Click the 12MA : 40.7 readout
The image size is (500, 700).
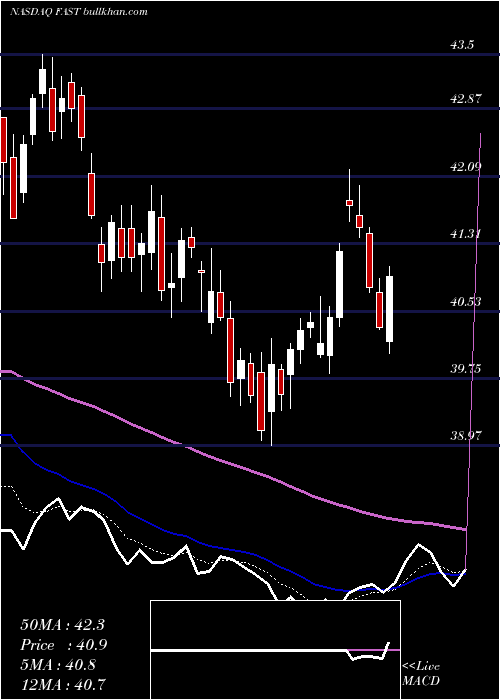point(62,685)
